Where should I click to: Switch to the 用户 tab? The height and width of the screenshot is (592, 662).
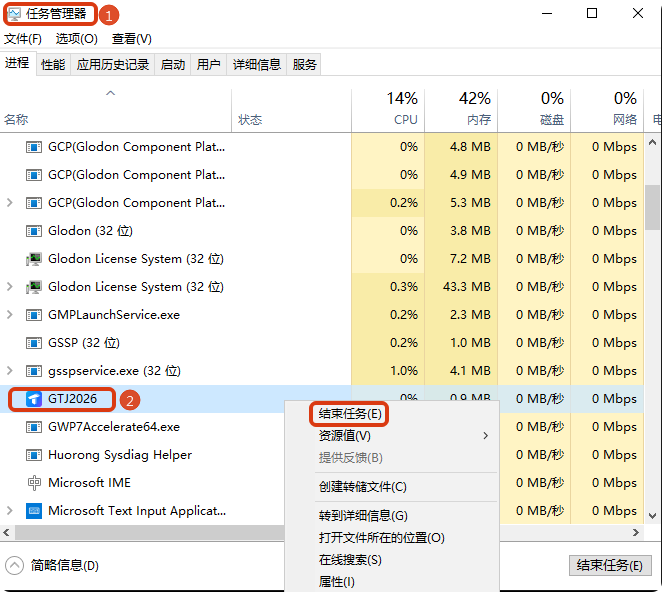(209, 65)
